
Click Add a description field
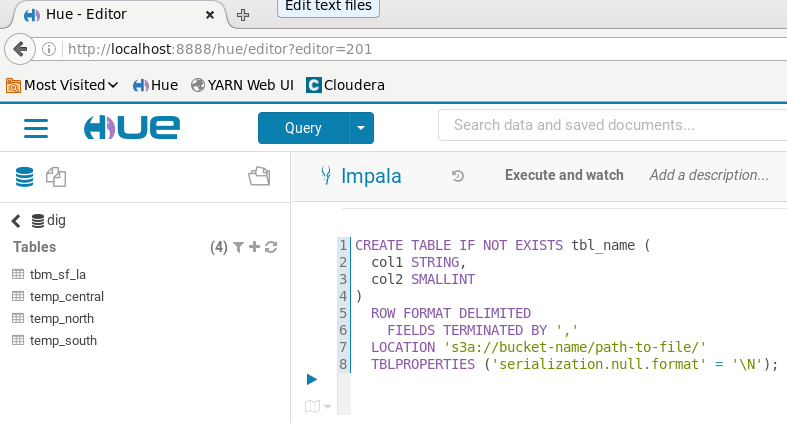coord(709,175)
